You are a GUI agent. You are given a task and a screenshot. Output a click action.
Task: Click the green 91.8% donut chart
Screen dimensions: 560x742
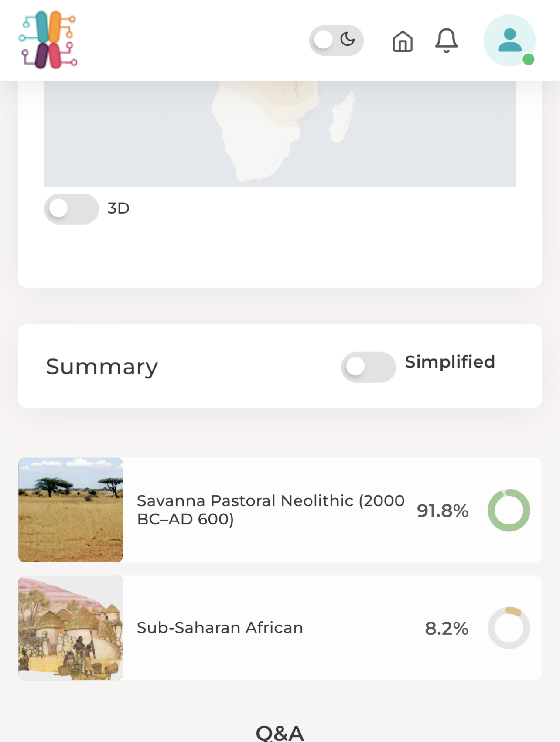509,510
